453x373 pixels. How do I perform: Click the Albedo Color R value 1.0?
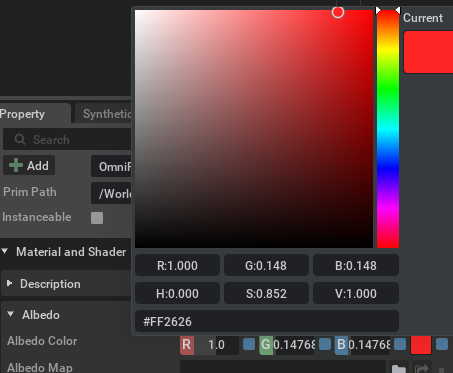point(217,345)
